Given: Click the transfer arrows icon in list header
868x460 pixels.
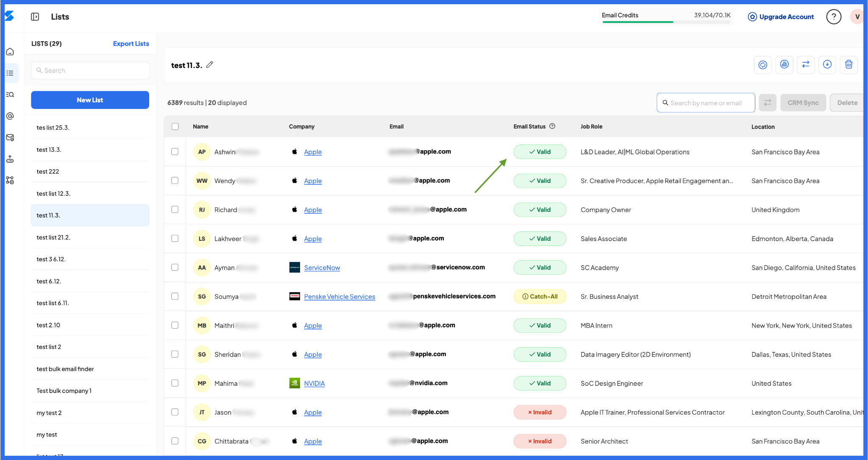Looking at the screenshot, I should pyautogui.click(x=806, y=64).
